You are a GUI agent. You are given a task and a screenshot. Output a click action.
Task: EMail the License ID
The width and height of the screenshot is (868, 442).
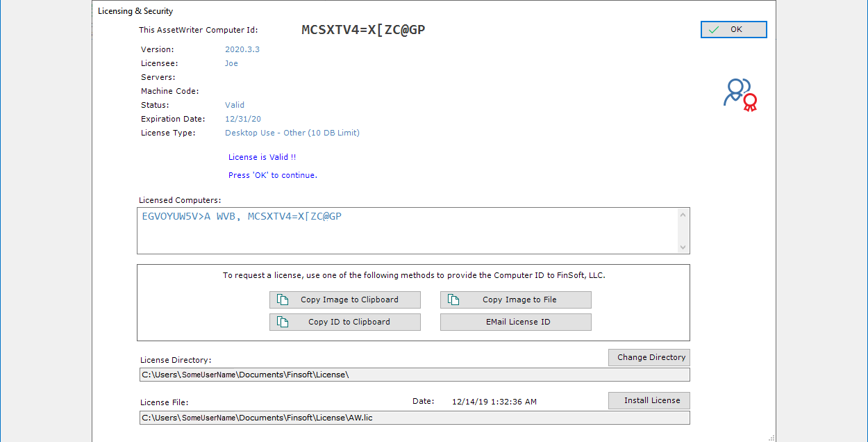(516, 322)
